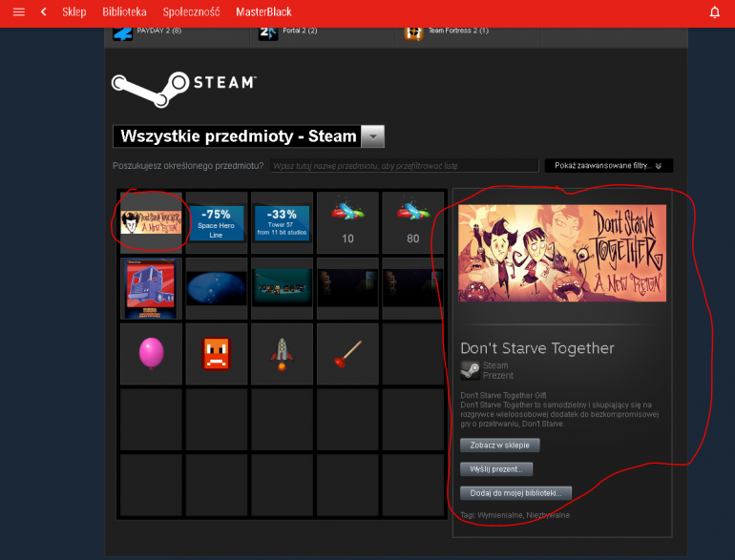Open the Społeczność menu
The image size is (735, 560).
[191, 11]
